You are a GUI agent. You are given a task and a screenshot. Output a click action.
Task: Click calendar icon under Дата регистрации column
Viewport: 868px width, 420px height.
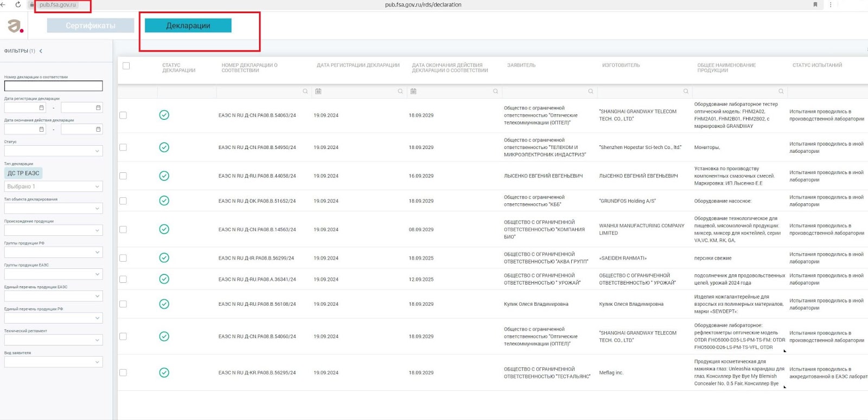coord(318,91)
